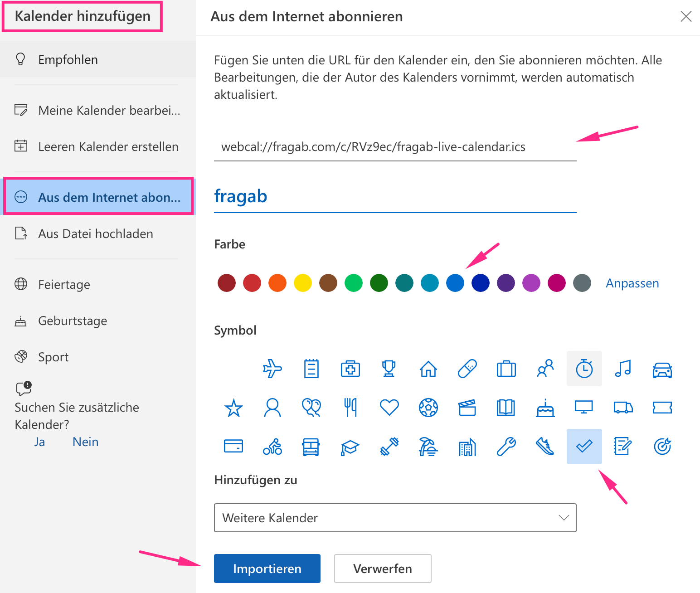Pick the orange color swatch
Image resolution: width=700 pixels, height=593 pixels.
277,283
